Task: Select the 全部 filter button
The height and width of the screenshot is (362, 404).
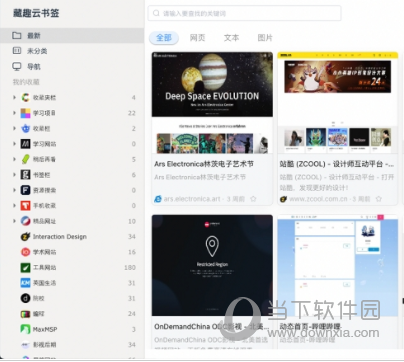Action: [164, 38]
